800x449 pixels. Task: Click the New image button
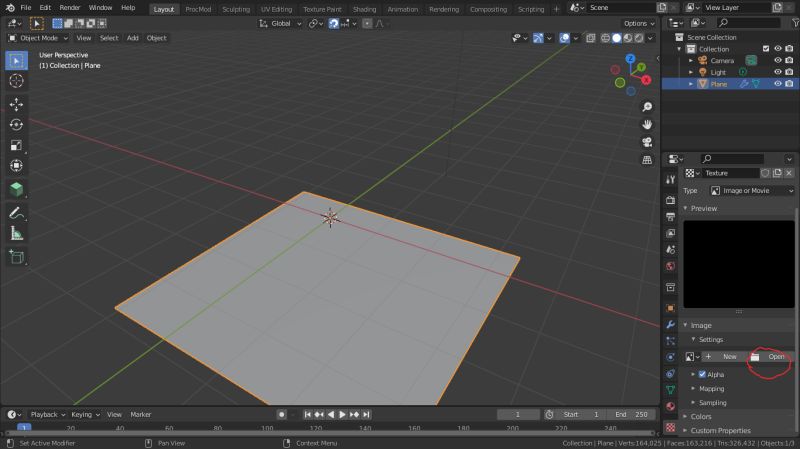(724, 357)
